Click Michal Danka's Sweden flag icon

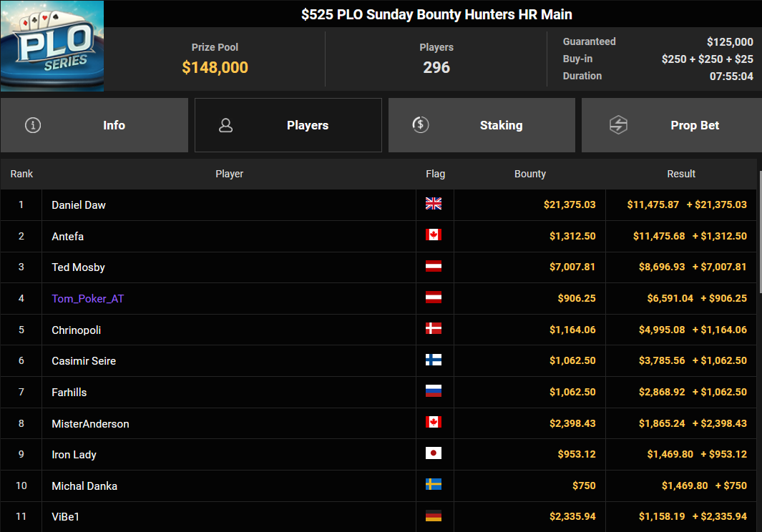[x=434, y=484]
